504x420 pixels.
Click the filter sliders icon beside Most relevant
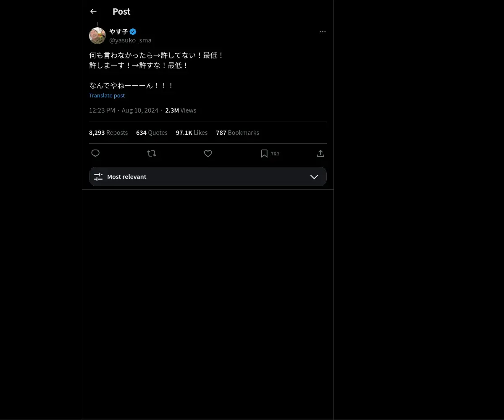(98, 177)
